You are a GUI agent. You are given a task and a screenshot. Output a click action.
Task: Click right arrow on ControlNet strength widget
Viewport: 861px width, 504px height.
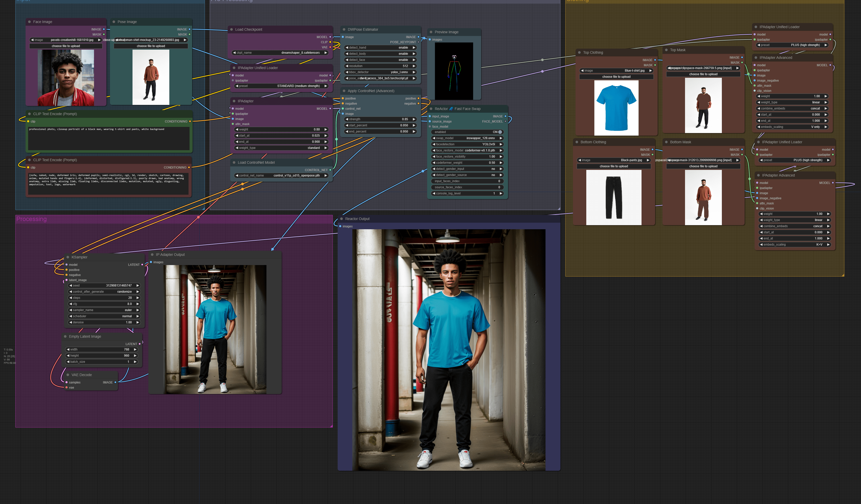[x=414, y=119]
